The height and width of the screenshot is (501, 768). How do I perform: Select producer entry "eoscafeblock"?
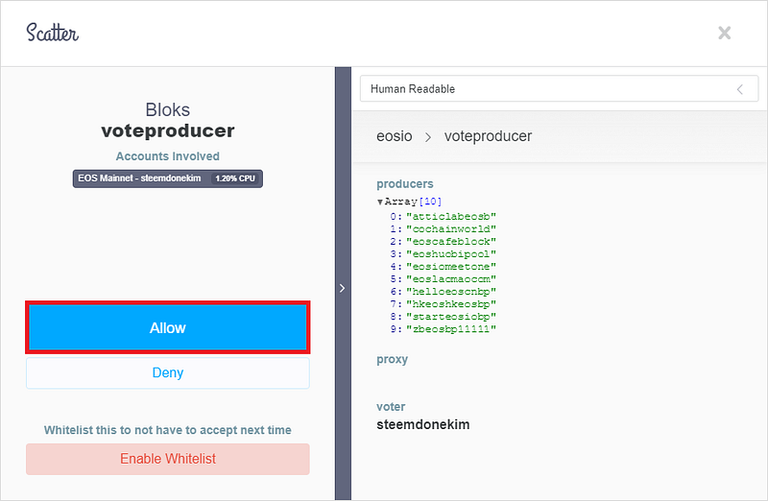click(451, 241)
